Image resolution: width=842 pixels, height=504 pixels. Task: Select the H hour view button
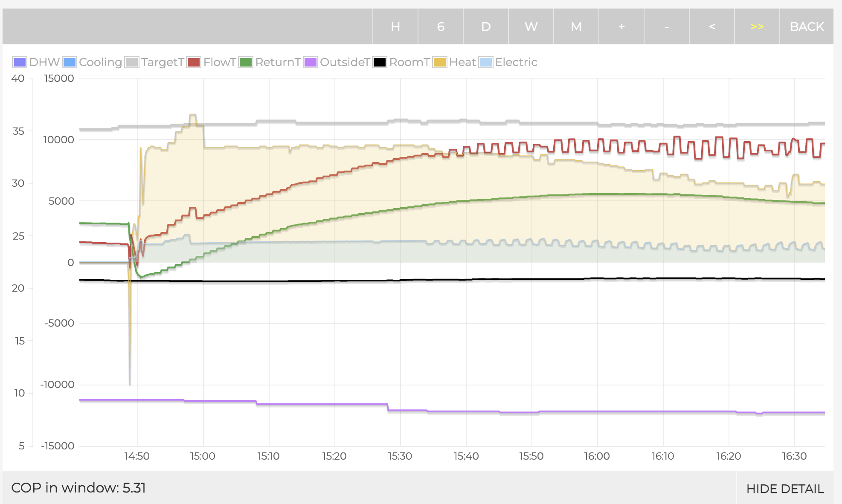[395, 26]
